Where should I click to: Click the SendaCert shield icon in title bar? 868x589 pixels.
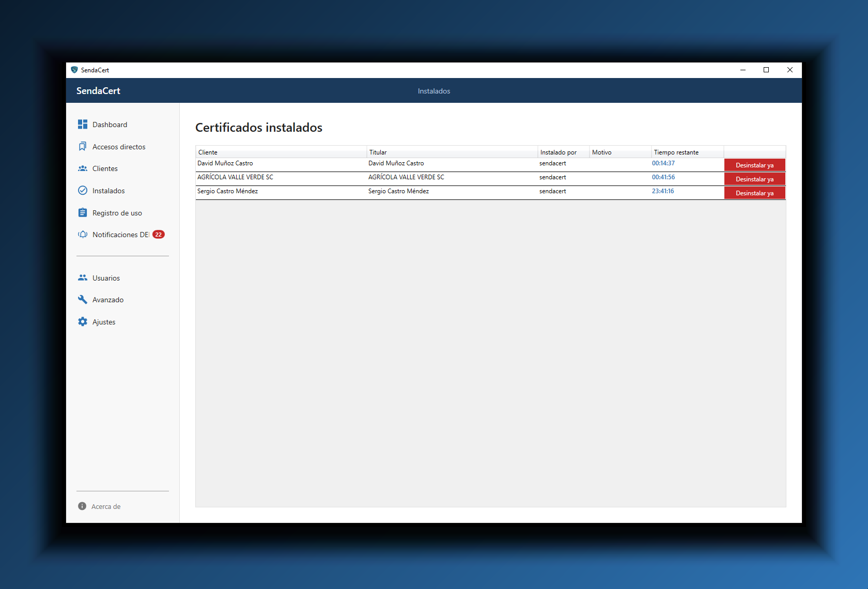point(74,70)
